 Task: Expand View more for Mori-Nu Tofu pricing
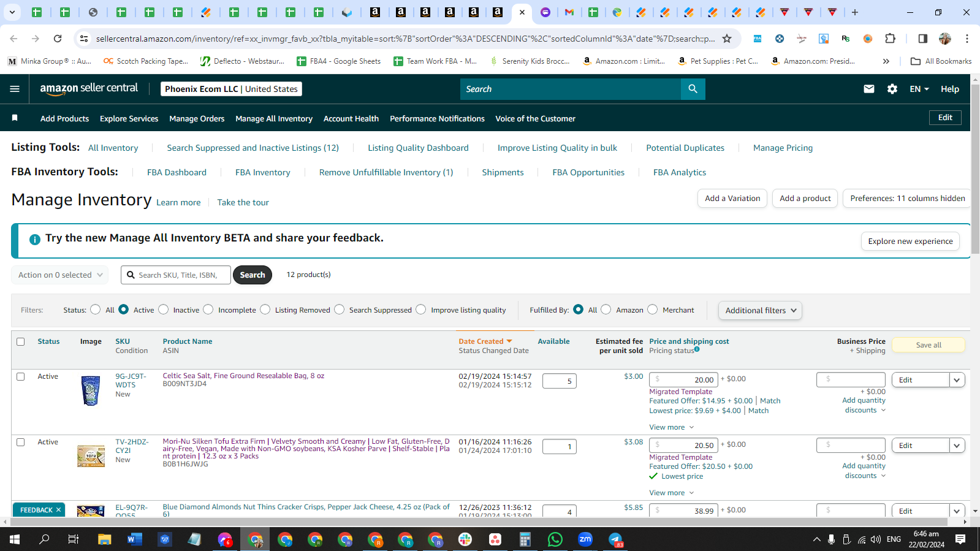click(672, 493)
